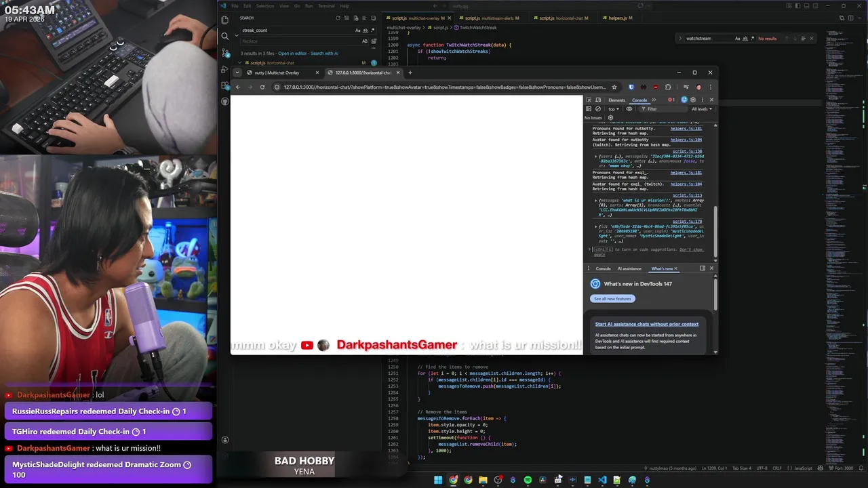
Task: Click the Chrome address bar URL
Action: click(x=444, y=87)
